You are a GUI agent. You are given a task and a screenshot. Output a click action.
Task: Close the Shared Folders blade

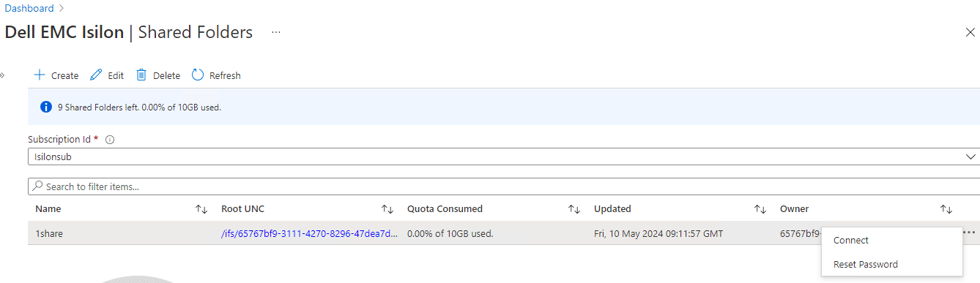970,31
